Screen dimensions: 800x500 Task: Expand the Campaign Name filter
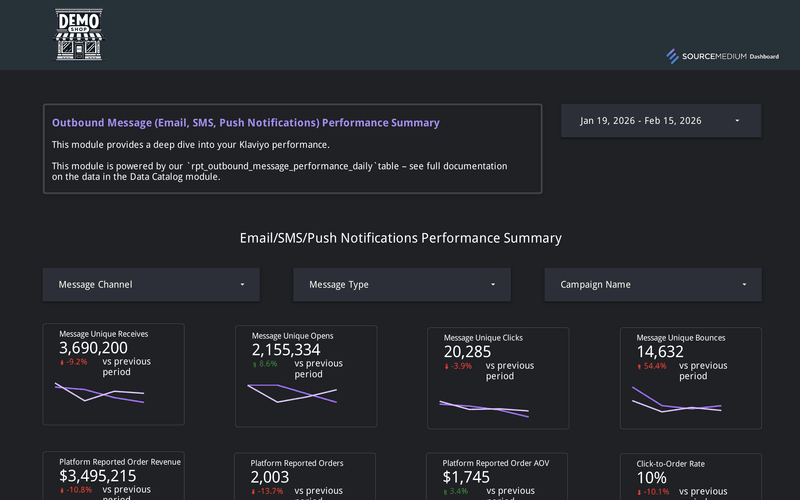click(652, 285)
